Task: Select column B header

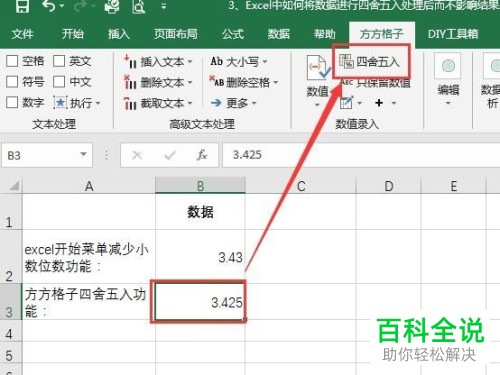Action: (200, 186)
